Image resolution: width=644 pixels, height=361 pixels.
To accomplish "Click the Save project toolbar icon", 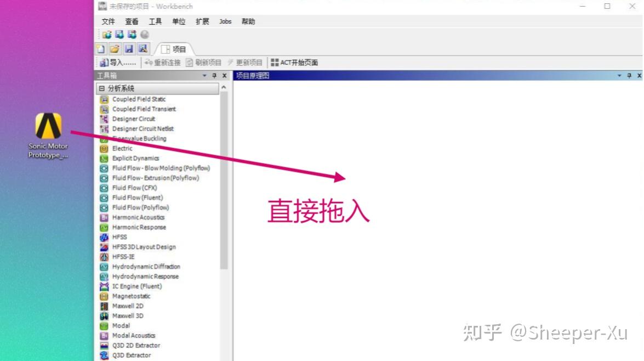I will [129, 48].
